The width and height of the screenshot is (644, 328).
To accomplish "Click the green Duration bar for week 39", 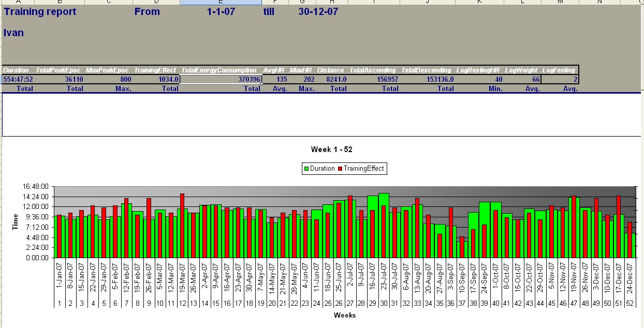I will pyautogui.click(x=485, y=230).
